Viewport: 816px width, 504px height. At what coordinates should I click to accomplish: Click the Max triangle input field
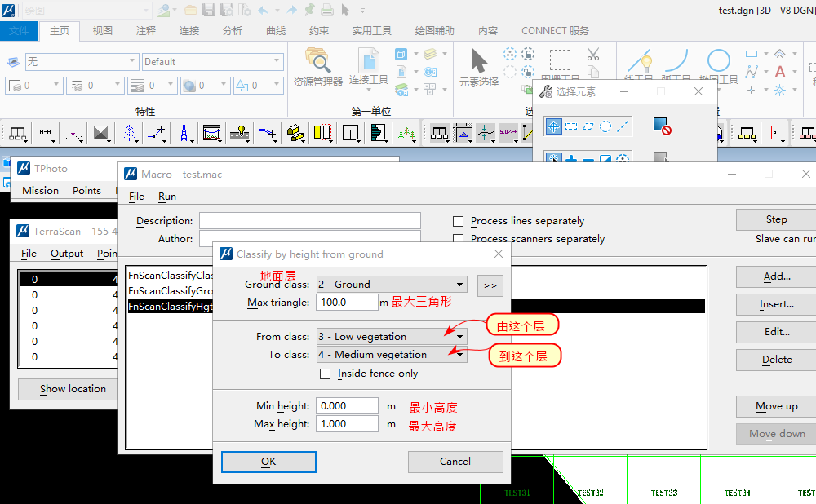point(347,303)
